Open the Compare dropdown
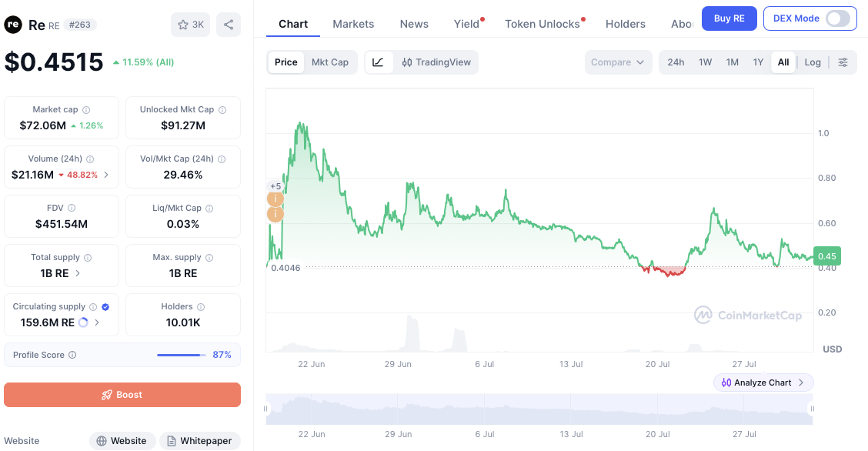The height and width of the screenshot is (451, 868). pyautogui.click(x=618, y=62)
